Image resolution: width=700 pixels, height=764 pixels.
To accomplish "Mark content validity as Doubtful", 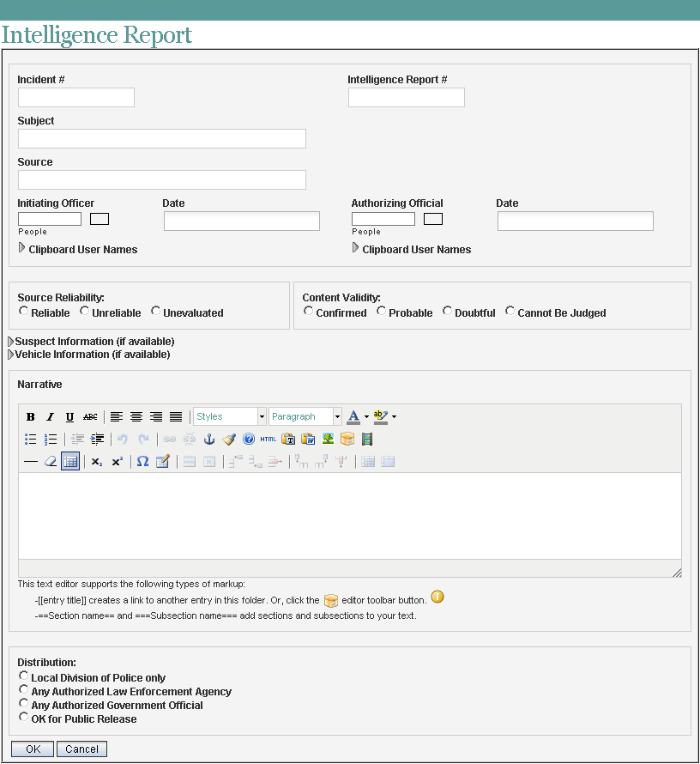I will coord(447,311).
